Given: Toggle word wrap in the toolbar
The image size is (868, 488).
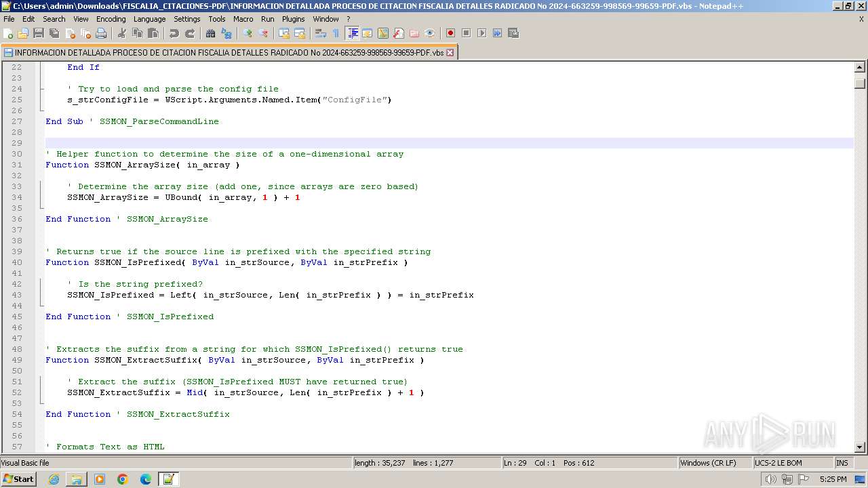Looking at the screenshot, I should point(321,33).
